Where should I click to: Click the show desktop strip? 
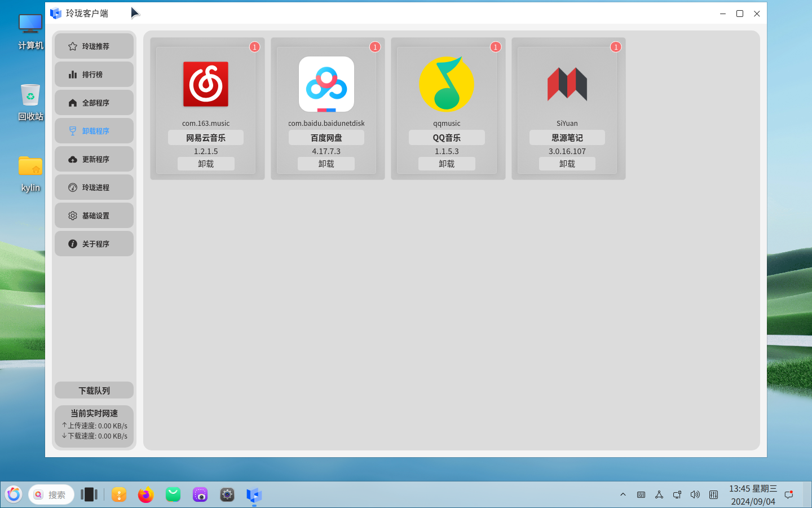(807, 494)
